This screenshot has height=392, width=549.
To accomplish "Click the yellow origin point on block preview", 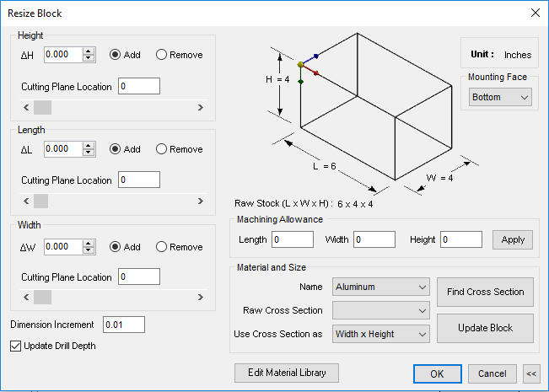I will pos(300,64).
